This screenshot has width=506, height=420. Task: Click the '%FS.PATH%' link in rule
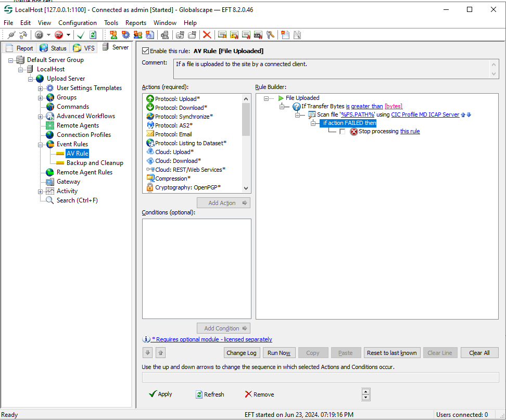[358, 114]
